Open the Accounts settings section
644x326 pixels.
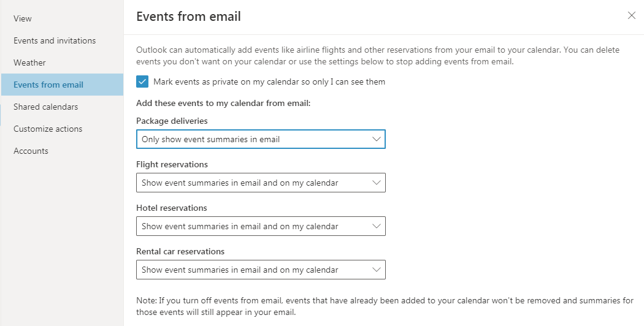pos(31,151)
